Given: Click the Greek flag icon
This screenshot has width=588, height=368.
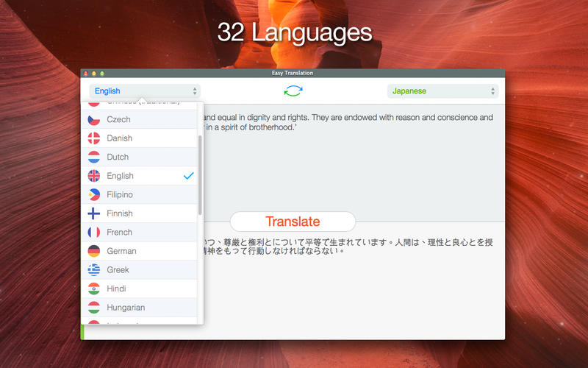Looking at the screenshot, I should pyautogui.click(x=94, y=269).
